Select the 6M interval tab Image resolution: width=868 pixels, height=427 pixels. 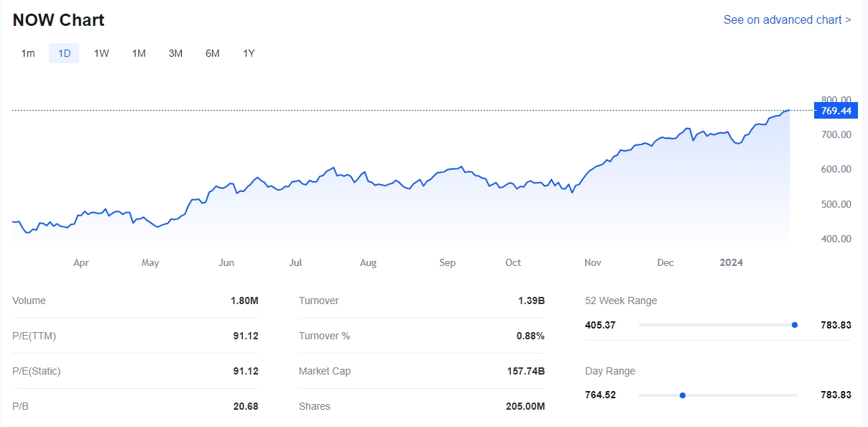(x=212, y=53)
